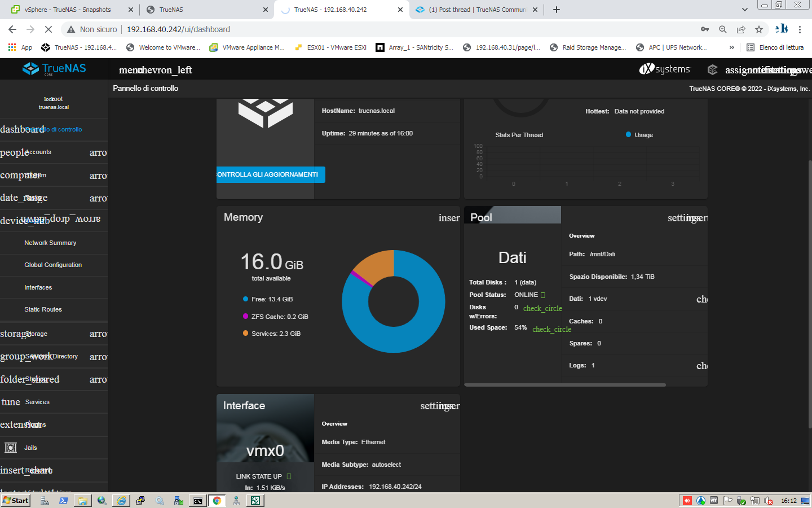812x508 pixels.
Task: Open Dashboard in sidebar
Action: [54, 129]
